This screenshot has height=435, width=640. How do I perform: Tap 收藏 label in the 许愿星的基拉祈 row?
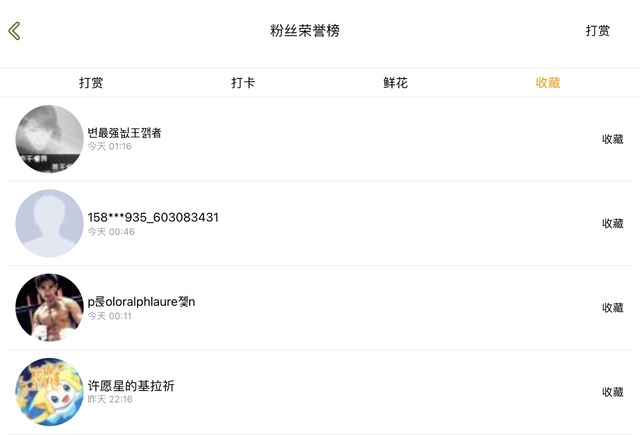point(613,392)
